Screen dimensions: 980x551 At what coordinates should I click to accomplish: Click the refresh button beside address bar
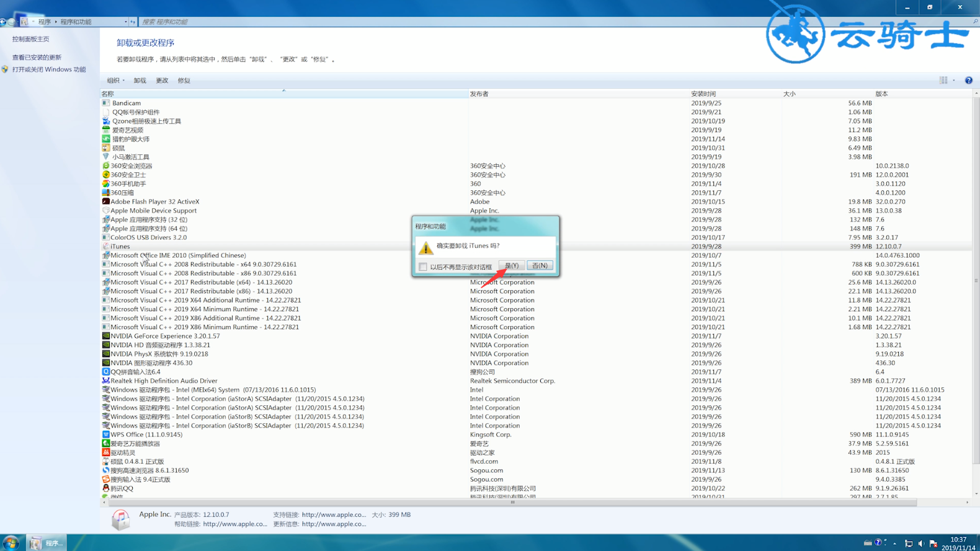pos(133,22)
